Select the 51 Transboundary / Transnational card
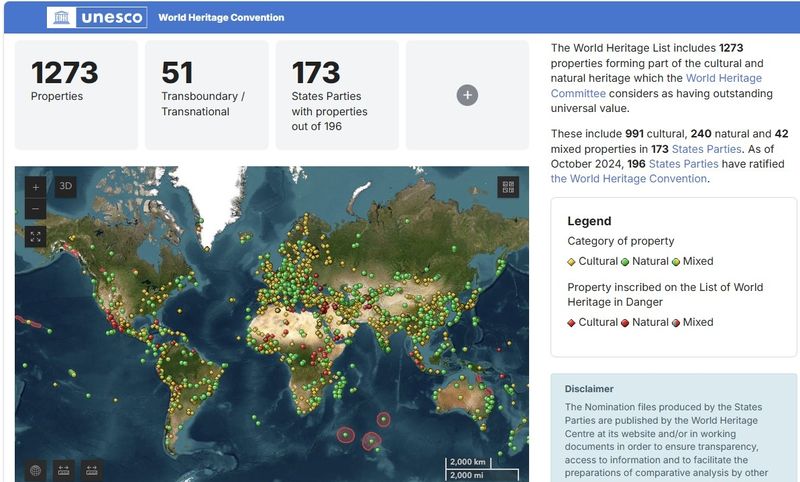This screenshot has height=482, width=800. (x=207, y=95)
